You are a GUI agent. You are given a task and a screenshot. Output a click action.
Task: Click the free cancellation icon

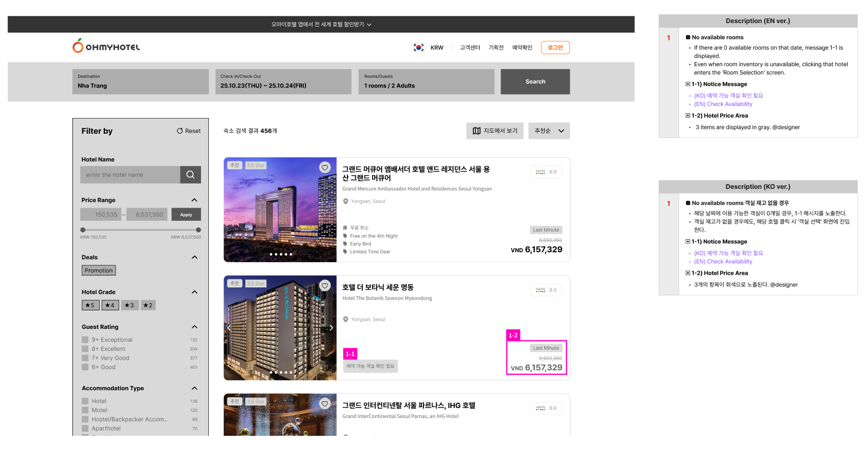pos(345,228)
